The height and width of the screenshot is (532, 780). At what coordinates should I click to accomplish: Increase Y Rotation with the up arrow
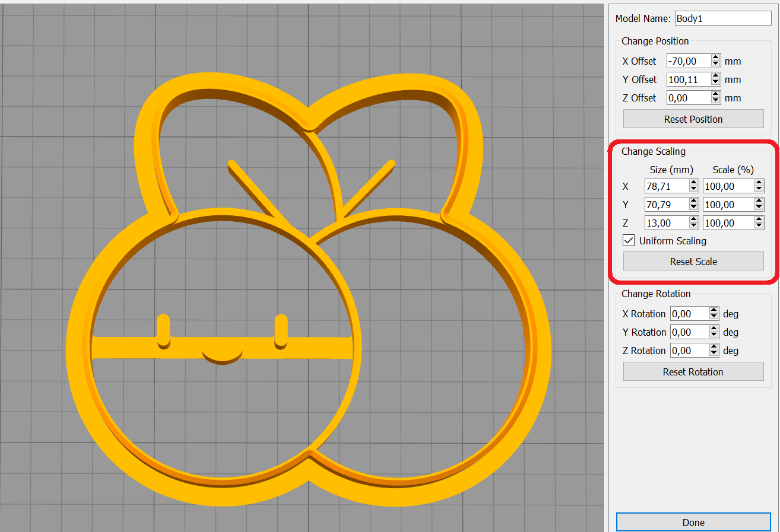(714, 329)
